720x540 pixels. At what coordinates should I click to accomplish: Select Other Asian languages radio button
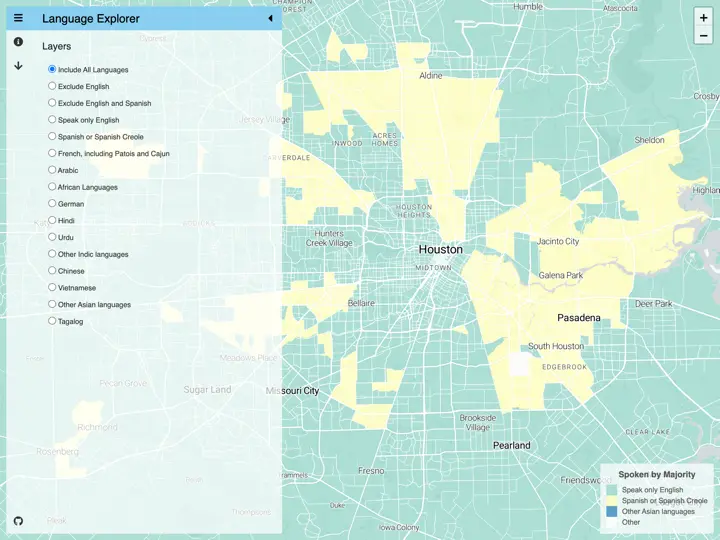[x=52, y=304]
